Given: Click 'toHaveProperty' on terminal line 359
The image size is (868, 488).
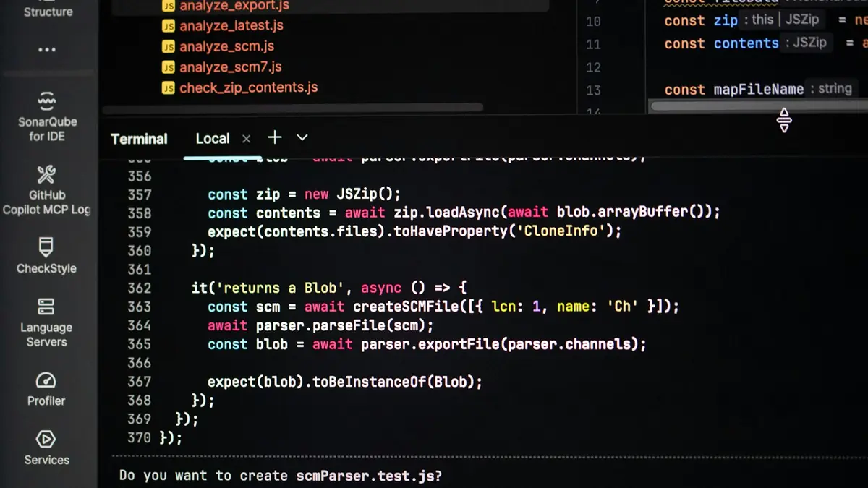Looking at the screenshot, I should pyautogui.click(x=449, y=232).
